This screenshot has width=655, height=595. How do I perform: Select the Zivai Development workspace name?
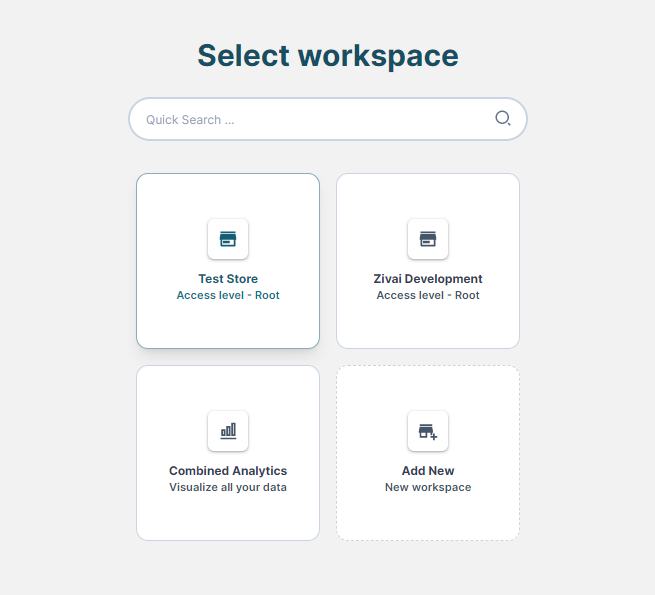click(428, 279)
